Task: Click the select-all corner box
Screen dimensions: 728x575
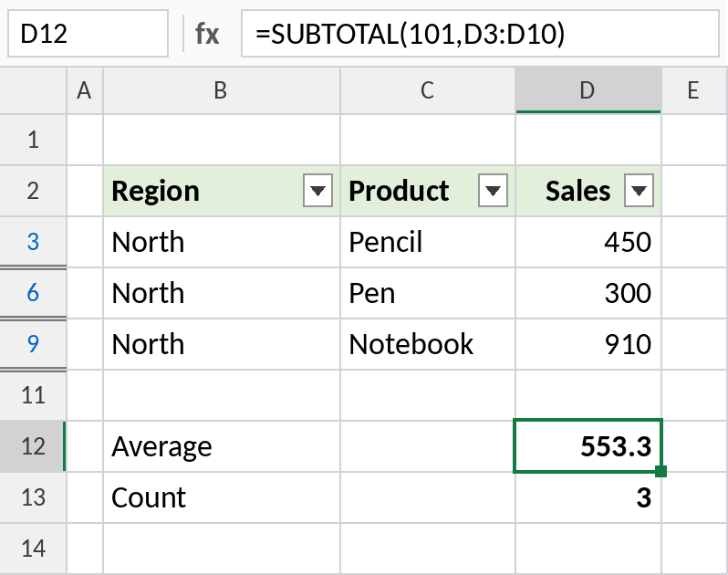Action: click(x=33, y=90)
